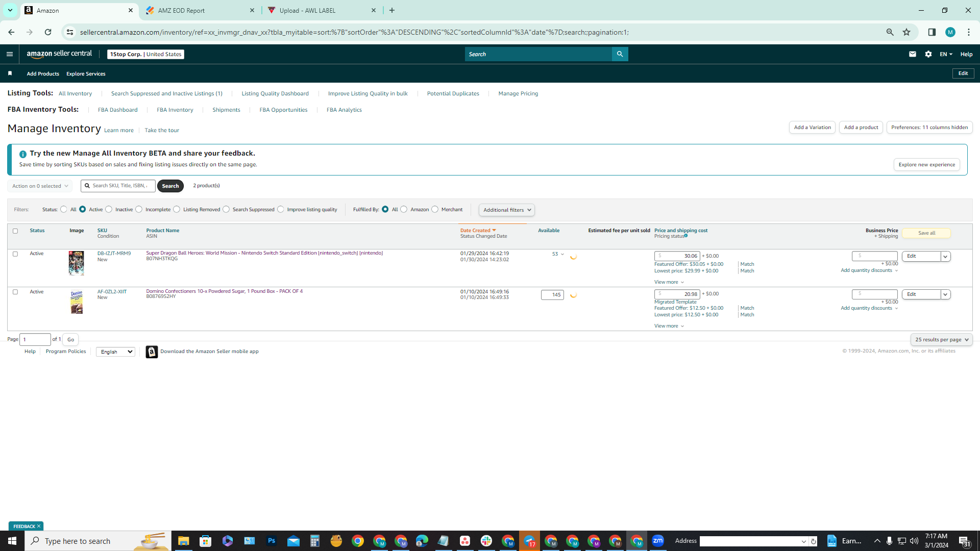Click the Amazon Seller Central logo
This screenshot has width=980, height=551.
pos(59,54)
